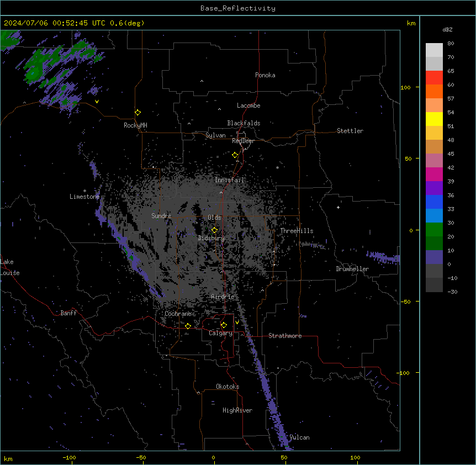
Task: Click the white caret marker west of Lacombe
Action: click(x=219, y=109)
